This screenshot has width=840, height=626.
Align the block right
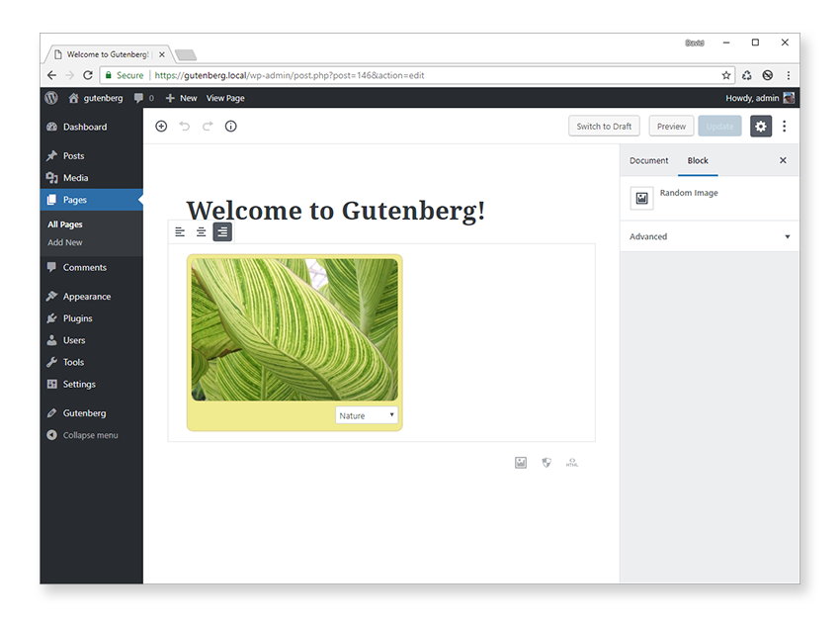222,232
